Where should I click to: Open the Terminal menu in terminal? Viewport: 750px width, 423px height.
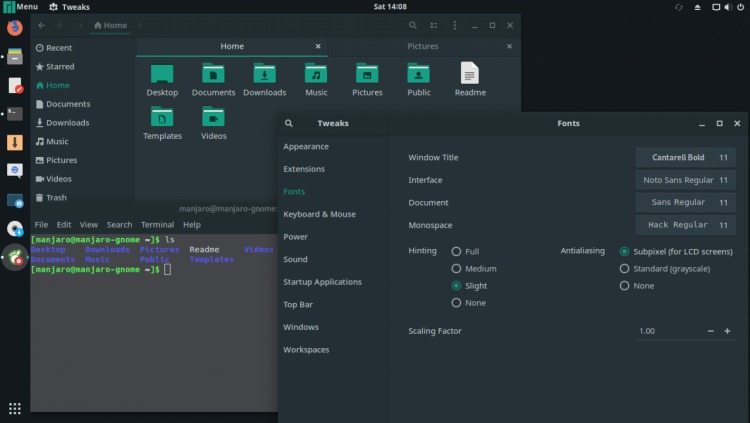click(157, 225)
